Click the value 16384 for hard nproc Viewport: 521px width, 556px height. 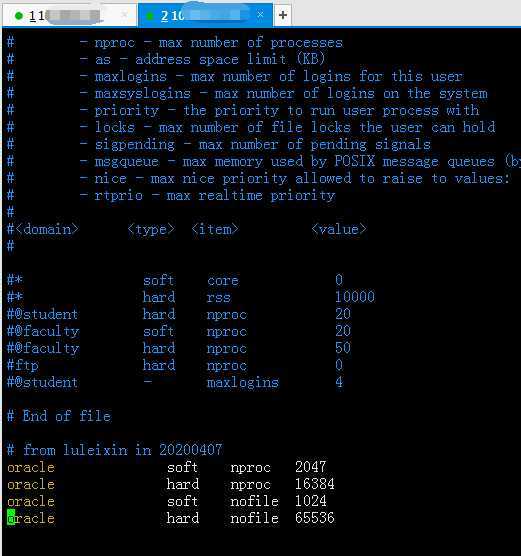click(x=315, y=484)
